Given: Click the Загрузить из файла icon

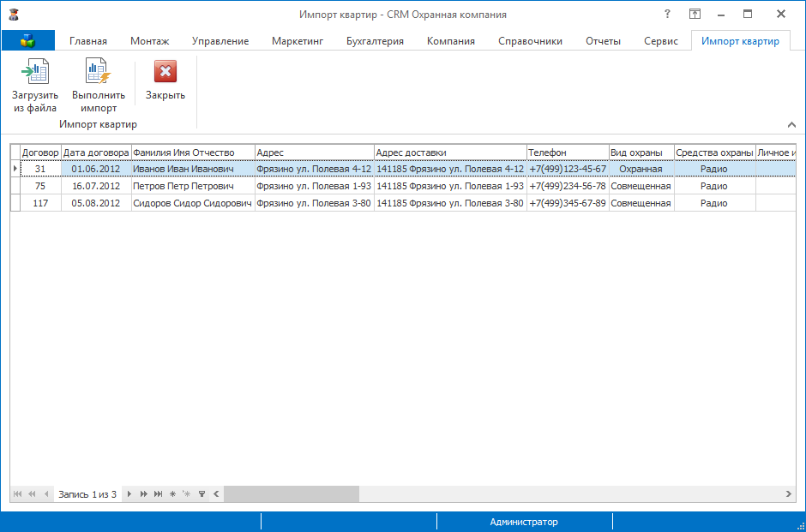Looking at the screenshot, I should point(35,71).
